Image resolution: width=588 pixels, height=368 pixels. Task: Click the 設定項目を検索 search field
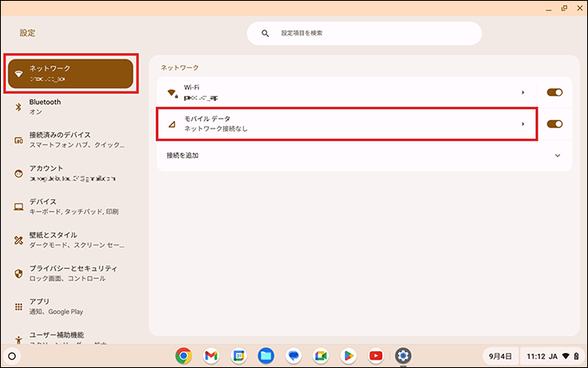(364, 34)
